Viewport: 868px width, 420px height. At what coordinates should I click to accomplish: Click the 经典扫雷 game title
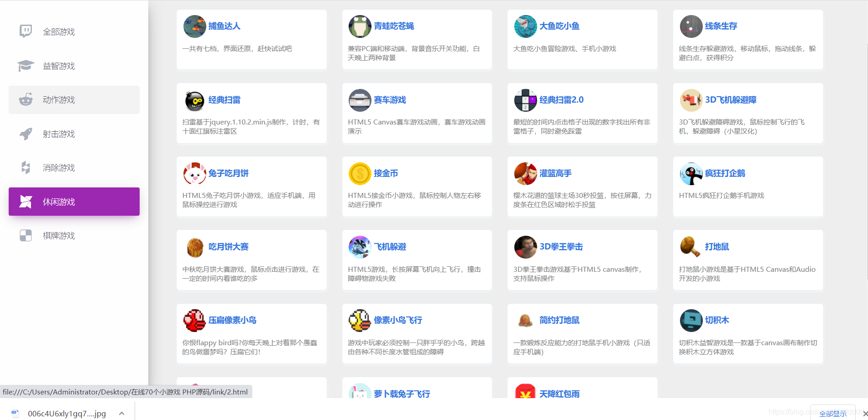(225, 100)
